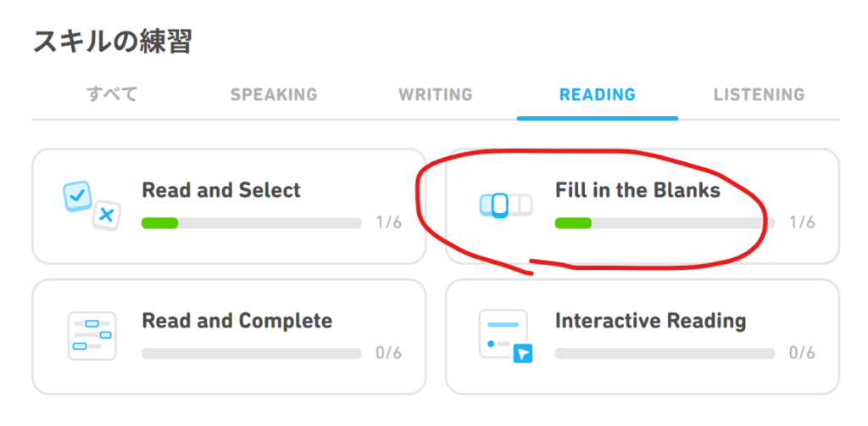Select the WRITING tab
Viewport: 868px width, 426px height.
[436, 95]
